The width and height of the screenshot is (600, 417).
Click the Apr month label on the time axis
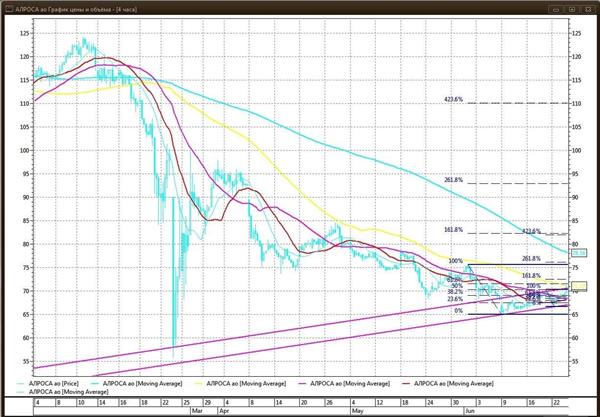pyautogui.click(x=223, y=411)
